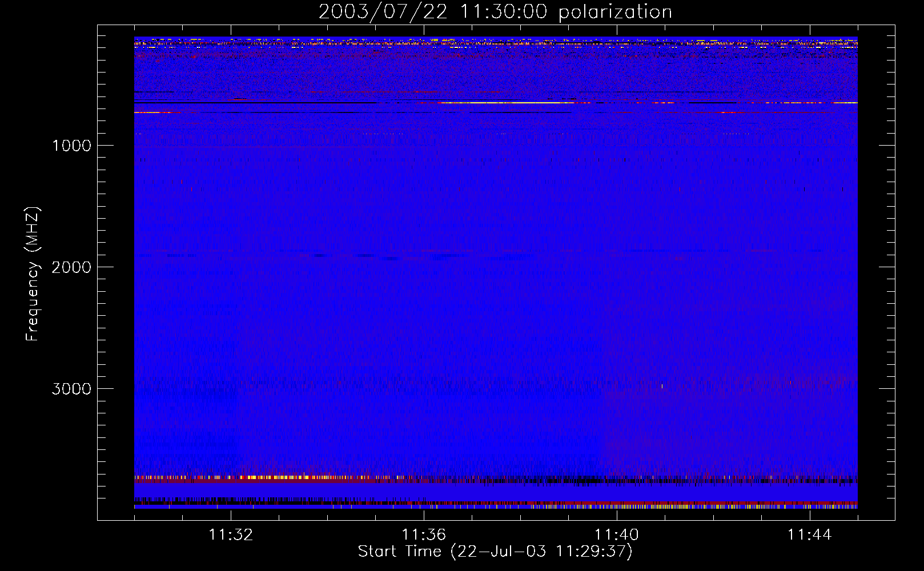Image resolution: width=924 pixels, height=571 pixels.
Task: Click the 1000 frequency tick label
Action: pyautogui.click(x=71, y=146)
